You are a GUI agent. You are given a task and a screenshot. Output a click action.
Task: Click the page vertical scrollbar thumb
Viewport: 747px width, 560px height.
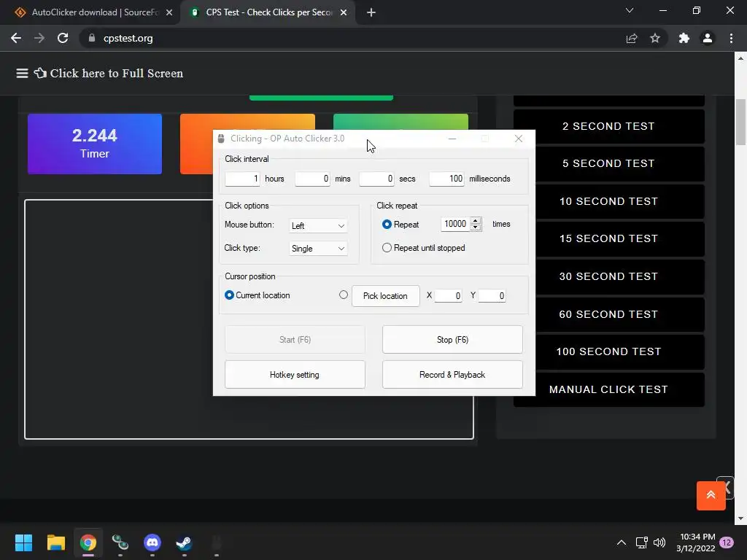740,122
